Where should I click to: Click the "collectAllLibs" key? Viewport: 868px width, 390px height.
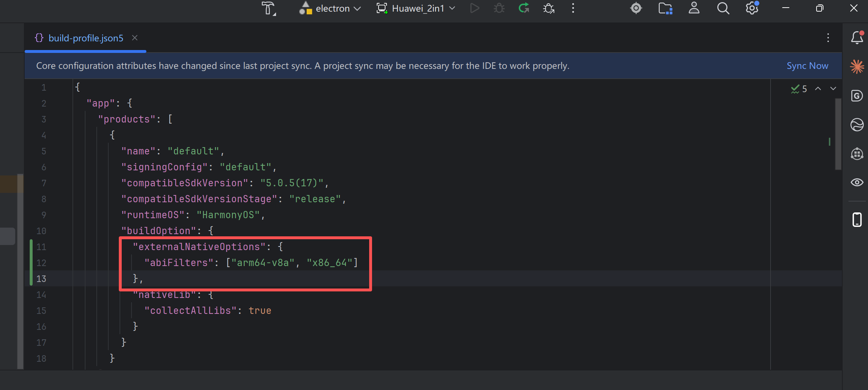pyautogui.click(x=191, y=311)
